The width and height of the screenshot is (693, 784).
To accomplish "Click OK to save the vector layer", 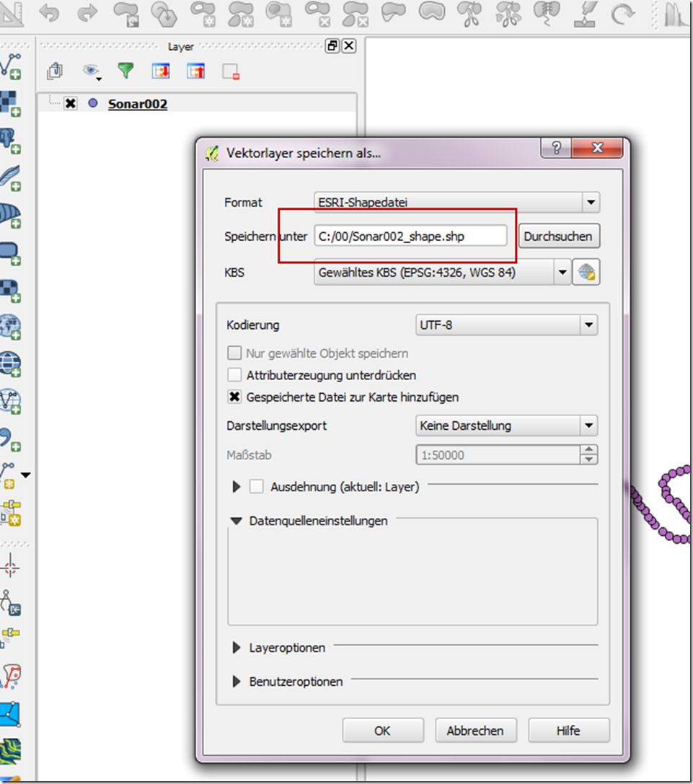I will pos(382,731).
